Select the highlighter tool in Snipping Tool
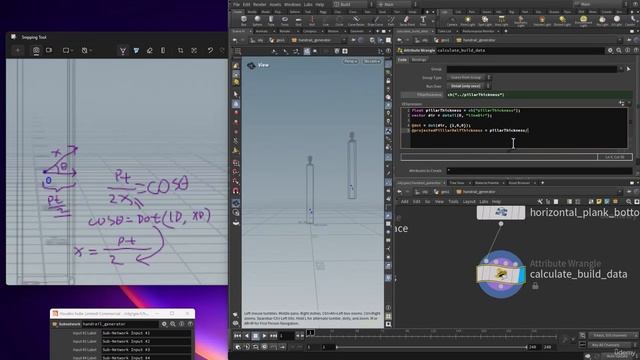 136,50
